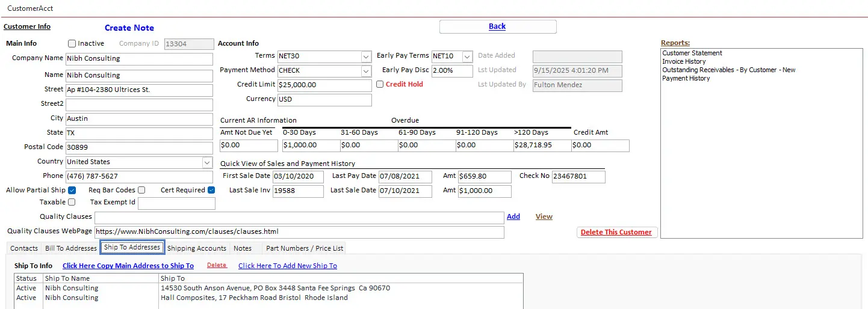Expand the Early Pay Terms dropdown
Screen dimensions: 868x309
[467, 57]
